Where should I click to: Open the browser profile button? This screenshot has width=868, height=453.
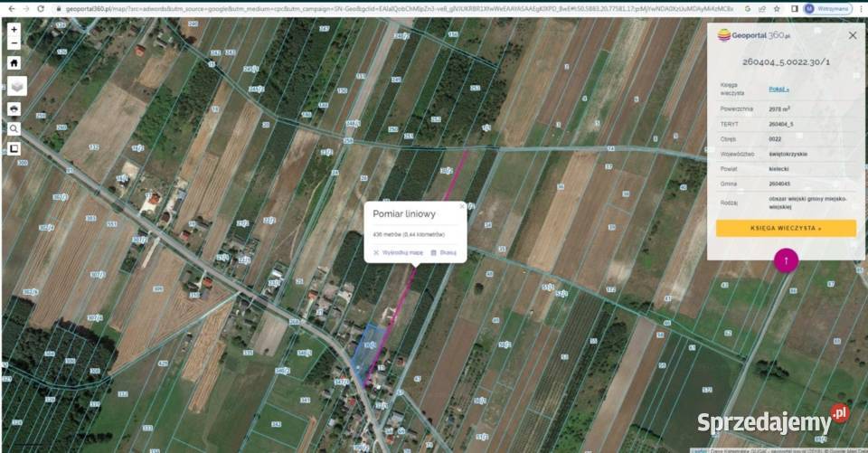pos(827,9)
